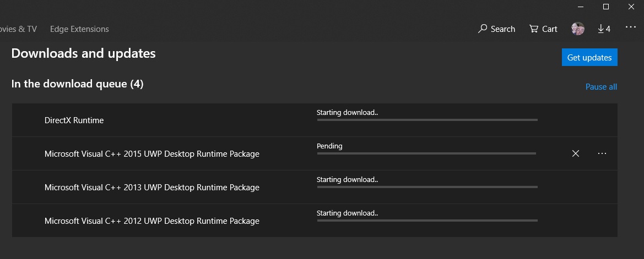Click the DirectX Runtime 'Starting download..' status

347,112
